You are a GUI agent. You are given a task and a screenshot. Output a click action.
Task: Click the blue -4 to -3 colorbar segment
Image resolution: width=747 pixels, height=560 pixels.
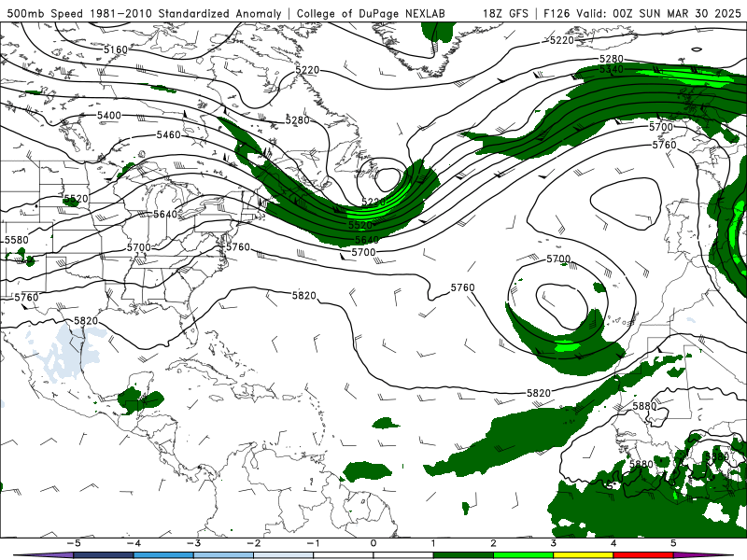(x=163, y=555)
